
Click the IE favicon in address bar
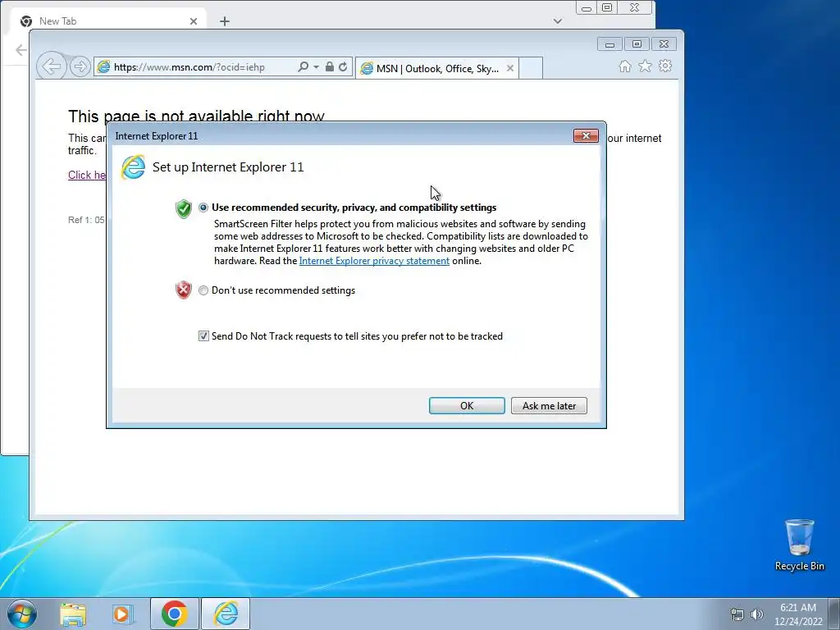(103, 67)
